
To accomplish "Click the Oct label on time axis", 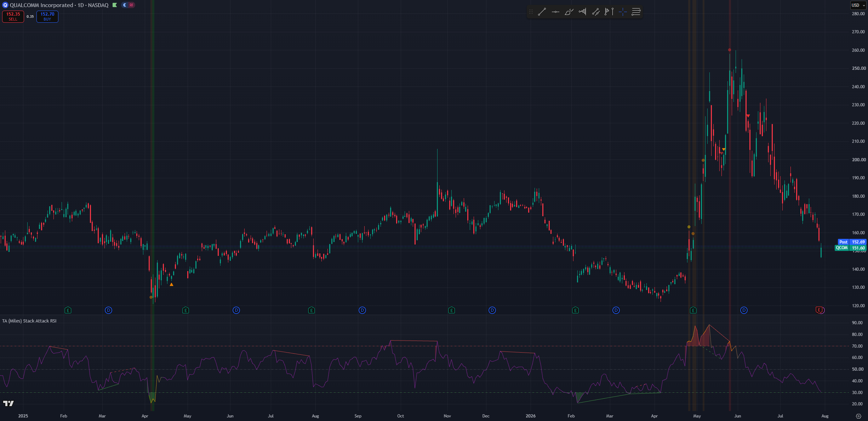I will coord(400,416).
